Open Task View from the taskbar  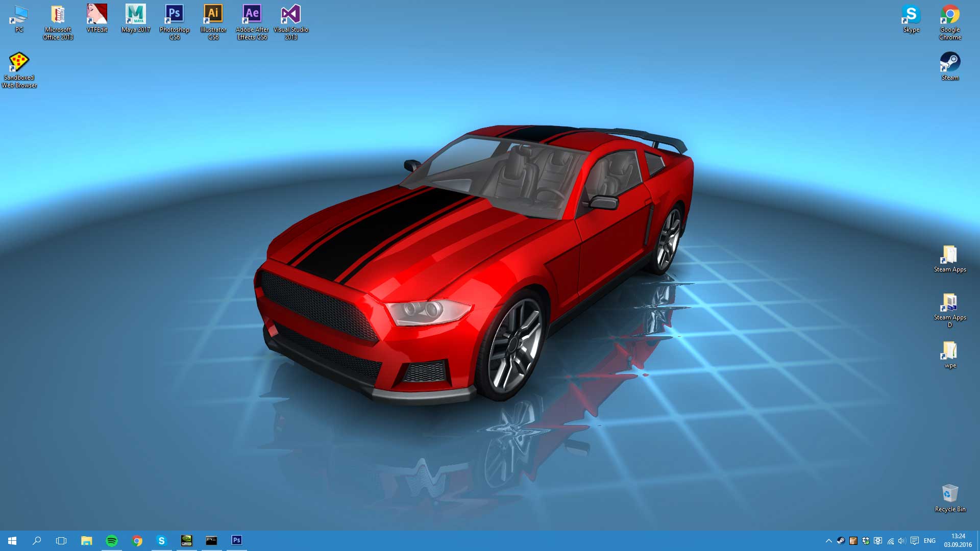(61, 540)
